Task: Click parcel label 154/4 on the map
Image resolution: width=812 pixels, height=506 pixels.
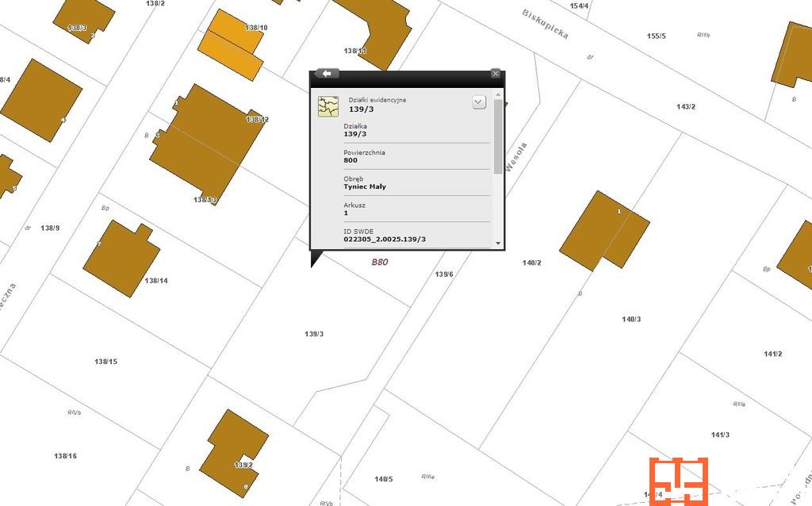Action: (579, 6)
